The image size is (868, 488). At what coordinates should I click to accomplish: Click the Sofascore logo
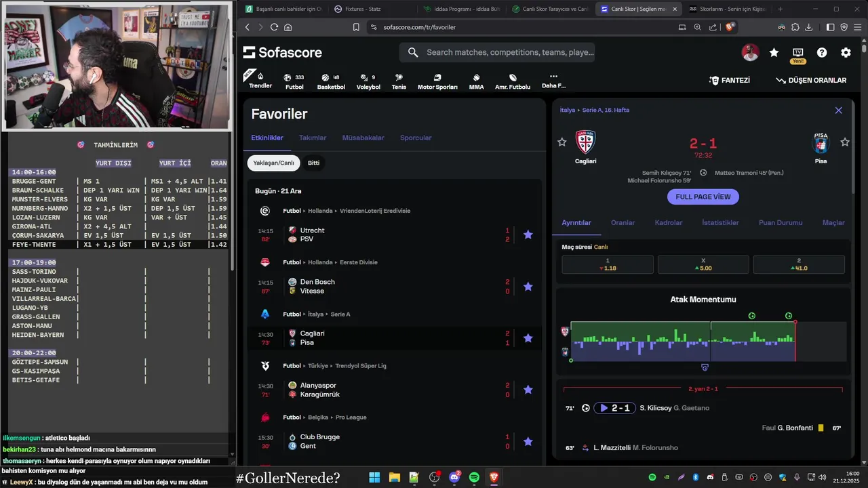[282, 52]
